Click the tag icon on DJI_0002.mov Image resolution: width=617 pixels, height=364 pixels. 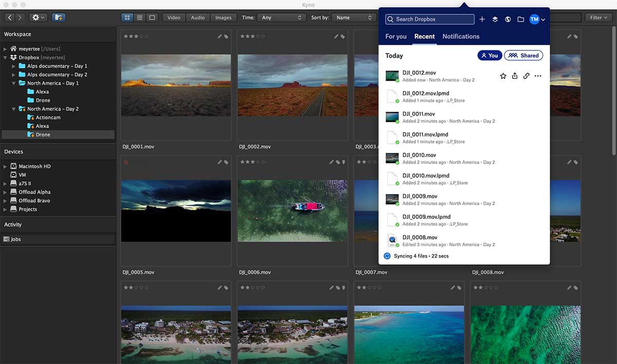click(343, 37)
